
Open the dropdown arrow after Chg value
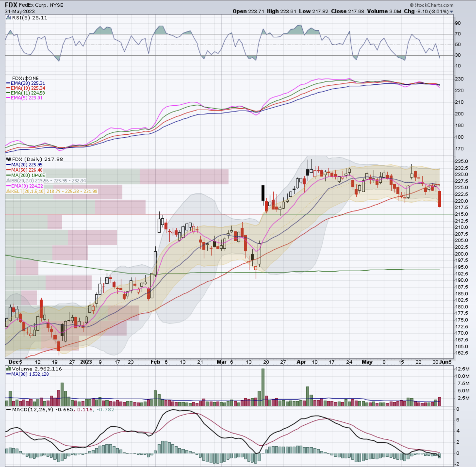451,12
